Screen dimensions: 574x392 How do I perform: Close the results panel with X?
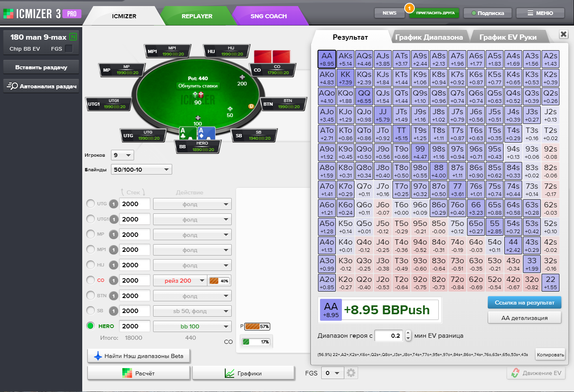[563, 34]
